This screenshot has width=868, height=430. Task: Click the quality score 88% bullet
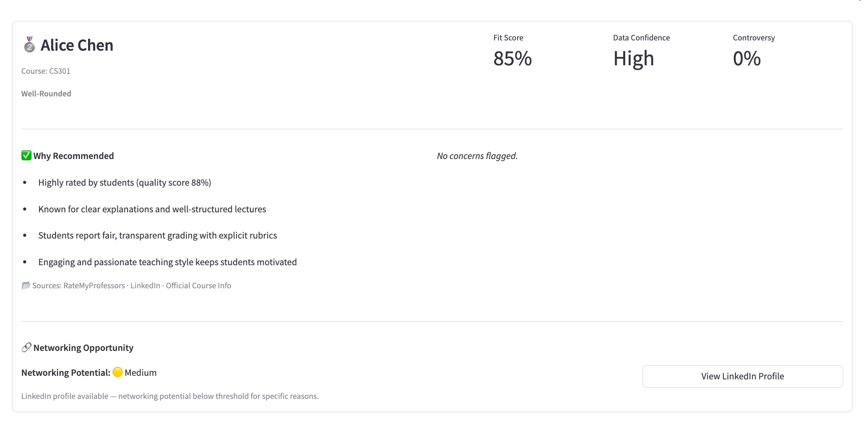coord(125,183)
